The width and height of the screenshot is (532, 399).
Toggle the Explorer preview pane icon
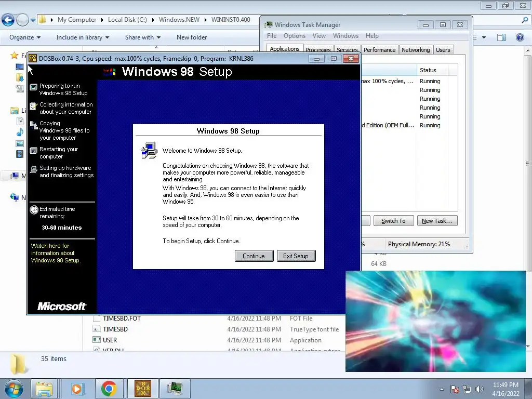(501, 37)
